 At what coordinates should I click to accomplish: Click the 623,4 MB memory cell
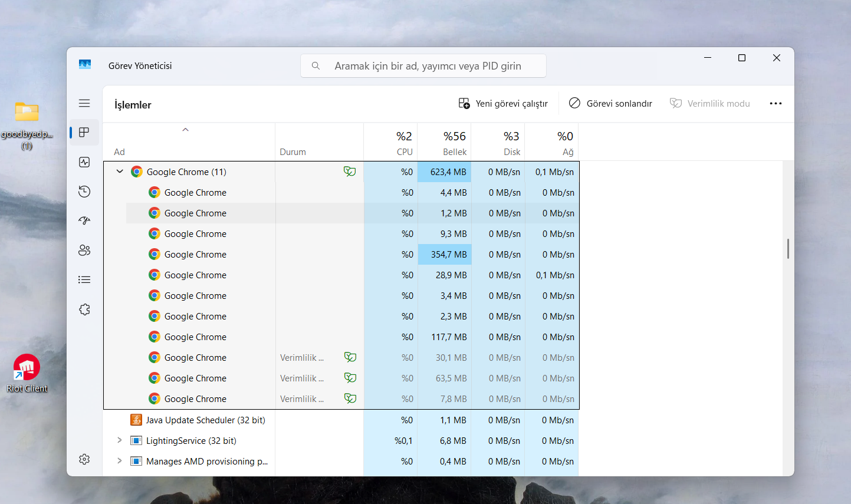click(x=444, y=172)
